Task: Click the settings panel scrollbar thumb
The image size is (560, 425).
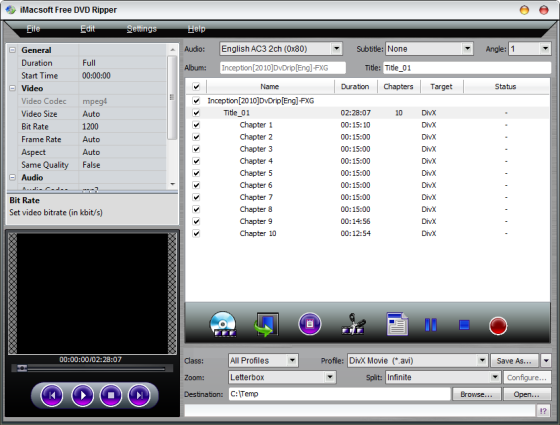Action: (172, 97)
